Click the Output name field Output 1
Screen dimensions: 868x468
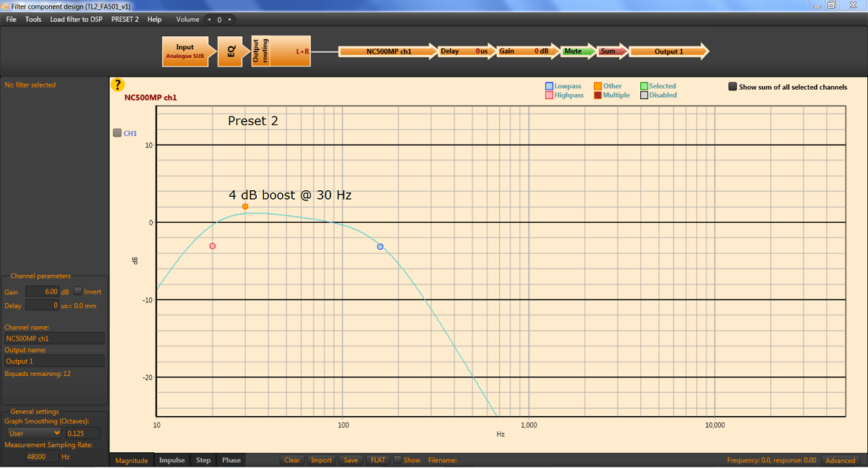coord(54,361)
